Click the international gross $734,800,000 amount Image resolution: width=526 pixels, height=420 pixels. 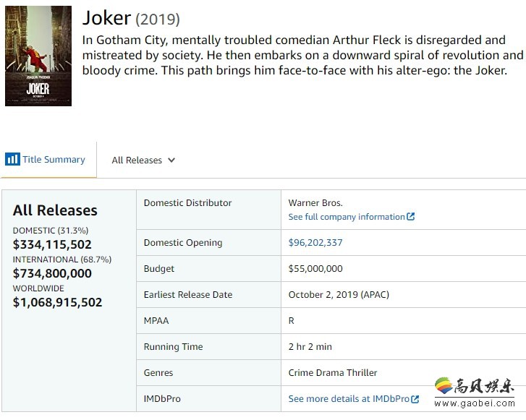[52, 273]
